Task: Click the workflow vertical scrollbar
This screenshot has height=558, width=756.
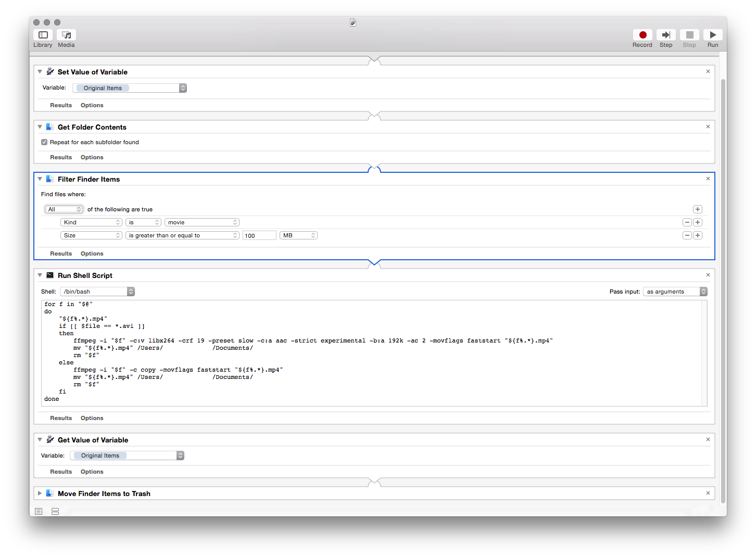Action: [x=723, y=290]
